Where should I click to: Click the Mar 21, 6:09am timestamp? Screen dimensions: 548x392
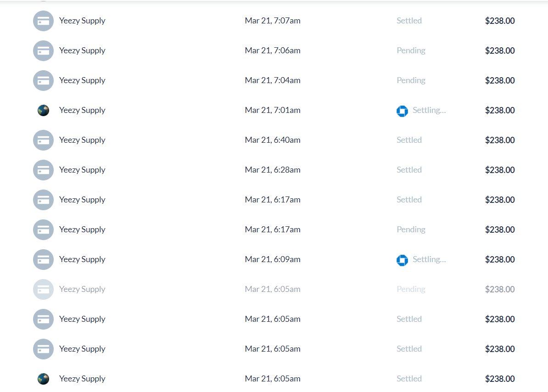tap(272, 259)
